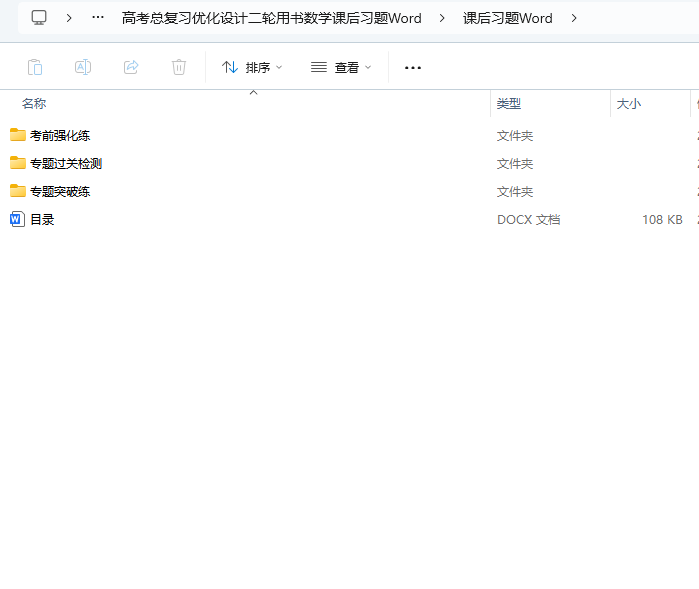Select the 专题突破练 folder name
Screen dimensions: 699x589
click(x=60, y=191)
